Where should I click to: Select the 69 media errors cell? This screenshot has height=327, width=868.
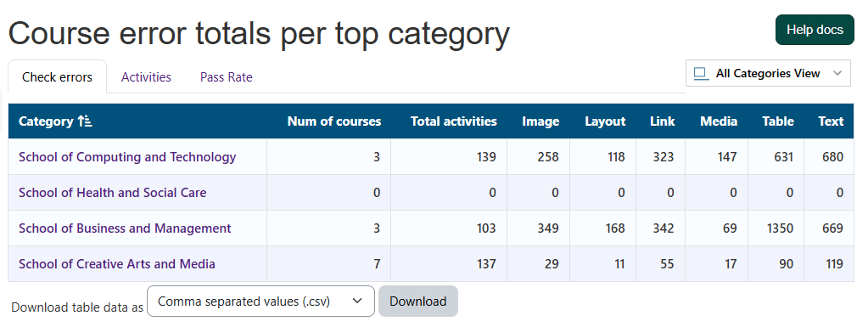pos(716,228)
